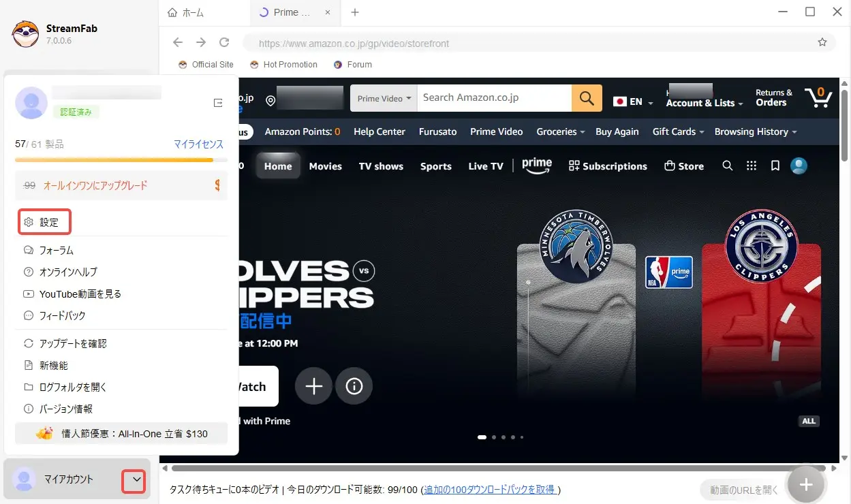
Task: Open Prime Video nav link
Action: [497, 131]
